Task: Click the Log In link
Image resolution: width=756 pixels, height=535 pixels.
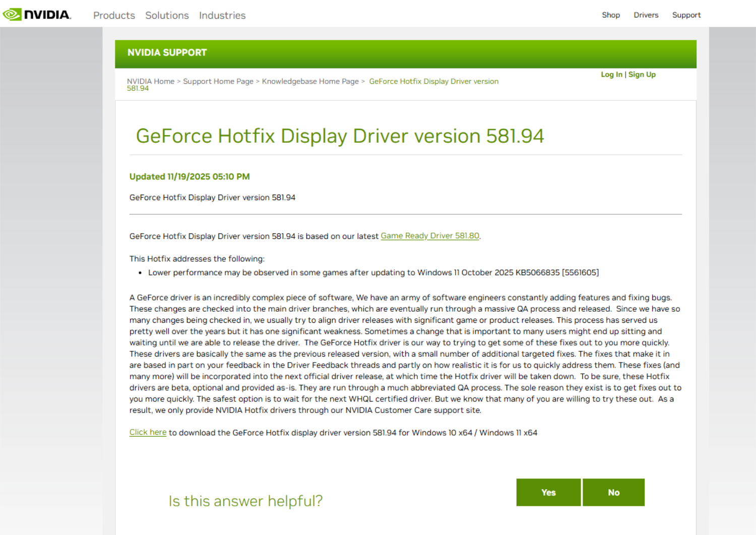Action: 611,75
